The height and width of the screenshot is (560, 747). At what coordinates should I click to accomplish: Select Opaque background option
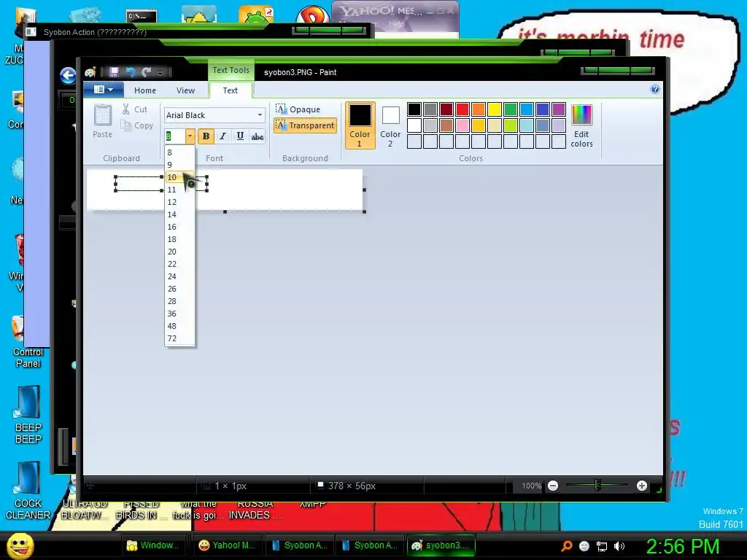298,109
